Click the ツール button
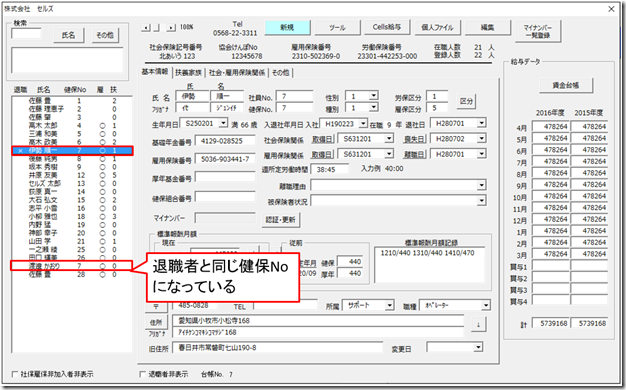The image size is (626, 390). (x=337, y=28)
